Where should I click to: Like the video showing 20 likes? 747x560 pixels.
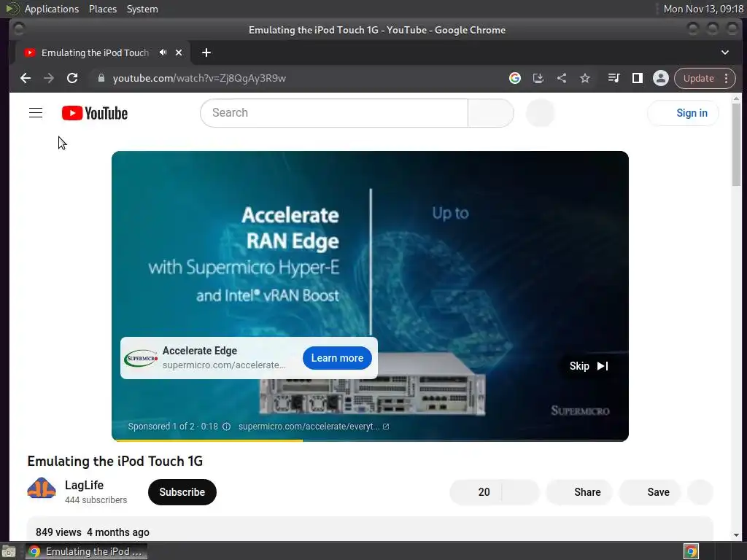tap(476, 492)
